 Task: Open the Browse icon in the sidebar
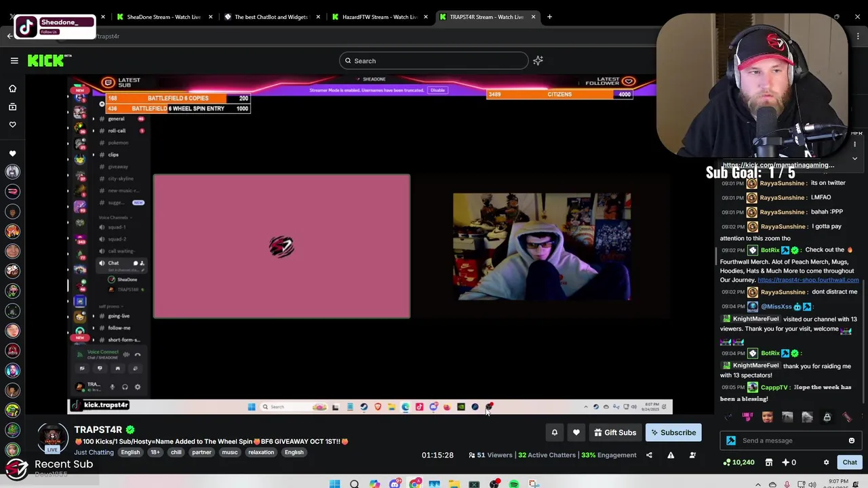click(12, 106)
